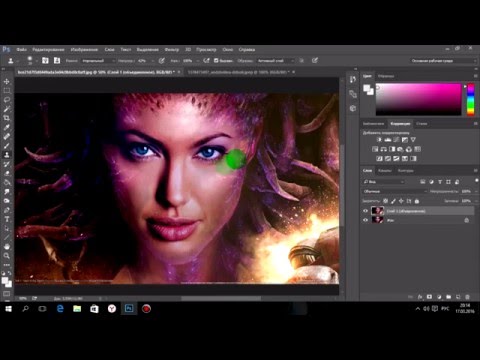Viewport: 480px width, 360px height.
Task: Open the Основная рабочая среда workspace dropdown
Action: pyautogui.click(x=443, y=61)
